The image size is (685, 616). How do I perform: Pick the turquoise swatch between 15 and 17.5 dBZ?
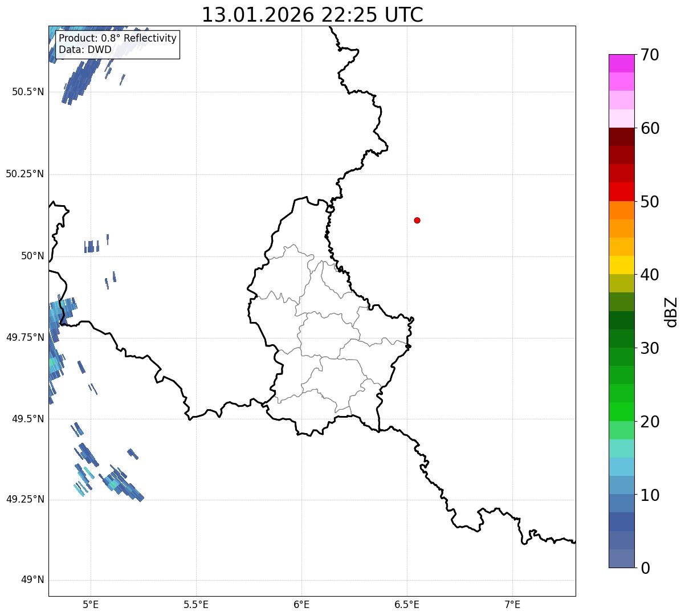[x=621, y=448]
